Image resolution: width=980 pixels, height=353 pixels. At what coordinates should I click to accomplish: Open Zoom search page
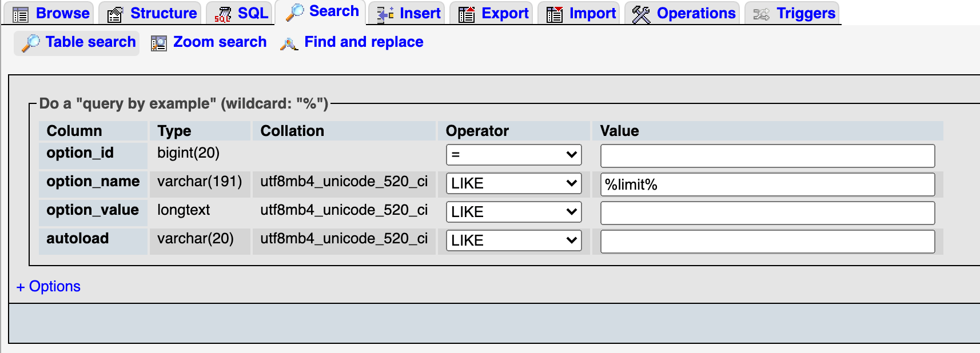209,42
